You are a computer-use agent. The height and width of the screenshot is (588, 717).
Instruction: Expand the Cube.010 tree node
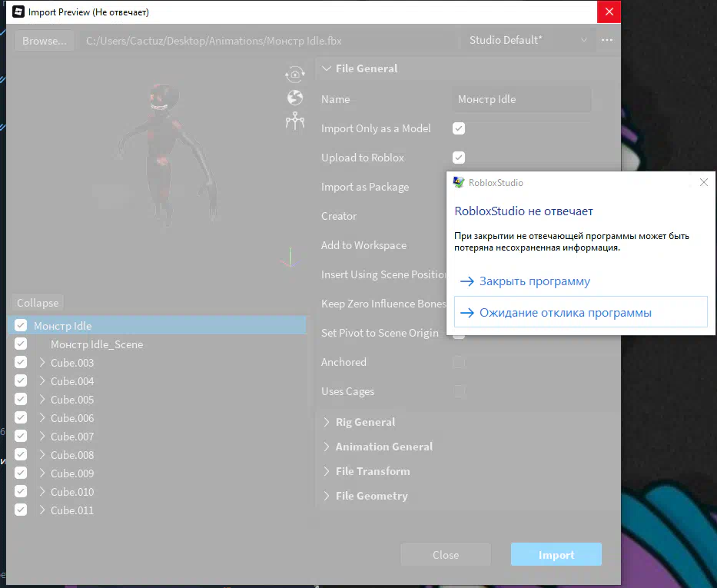[42, 491]
